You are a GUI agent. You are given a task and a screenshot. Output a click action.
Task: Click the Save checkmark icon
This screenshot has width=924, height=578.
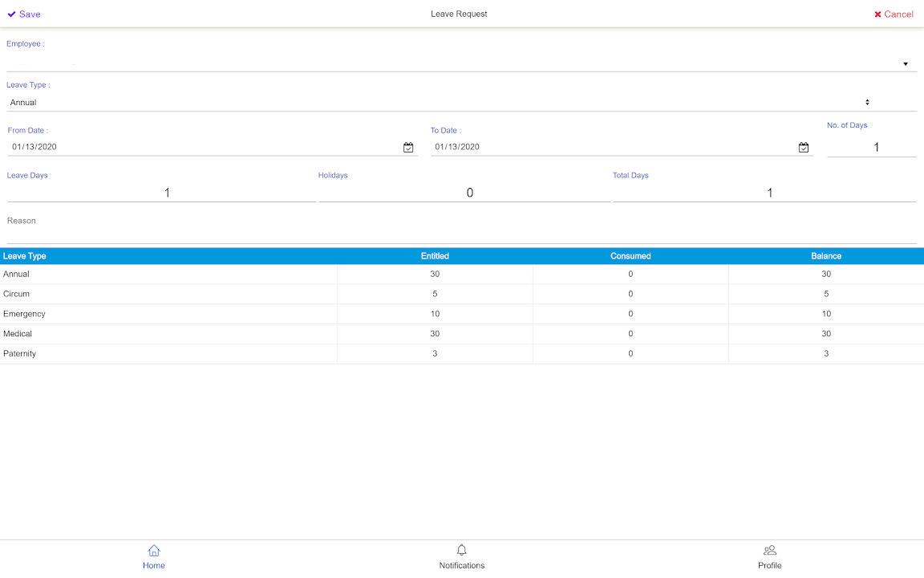point(12,14)
